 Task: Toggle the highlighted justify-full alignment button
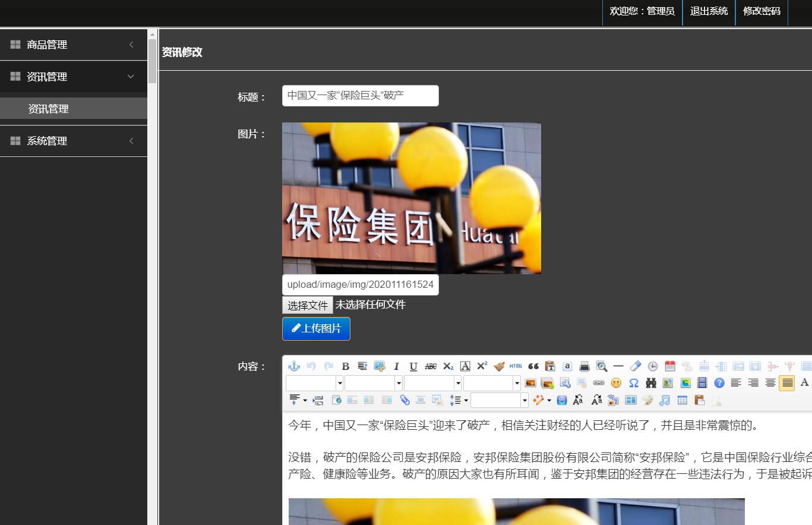click(x=787, y=383)
